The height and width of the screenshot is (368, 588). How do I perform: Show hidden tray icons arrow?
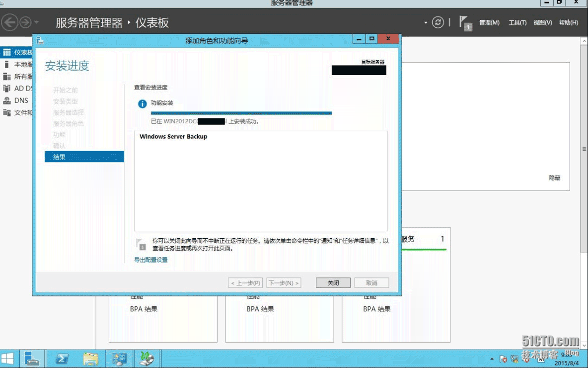click(492, 359)
